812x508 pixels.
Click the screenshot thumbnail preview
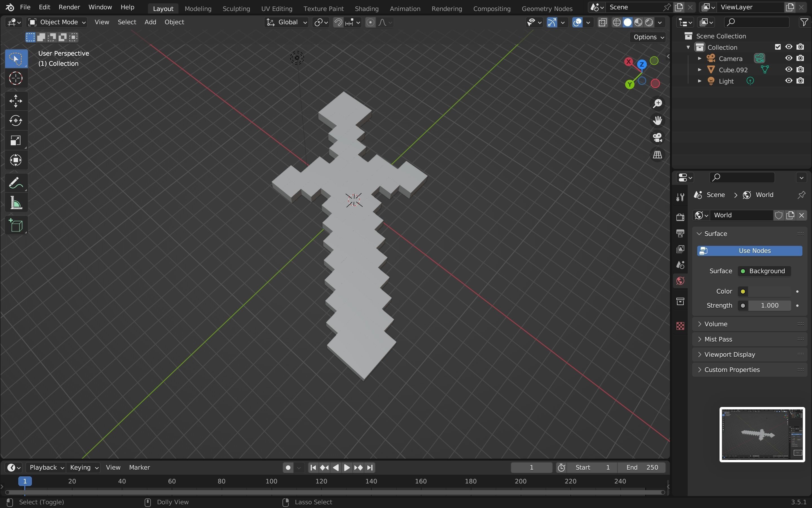pos(762,435)
